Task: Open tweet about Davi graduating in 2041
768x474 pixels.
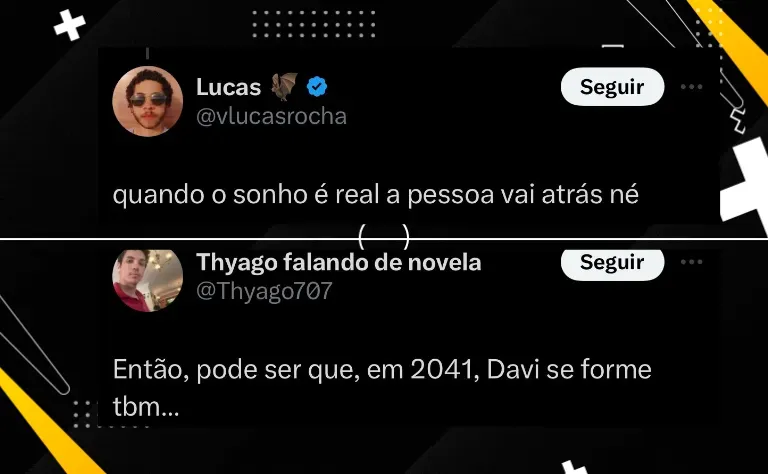Action: tap(382, 388)
